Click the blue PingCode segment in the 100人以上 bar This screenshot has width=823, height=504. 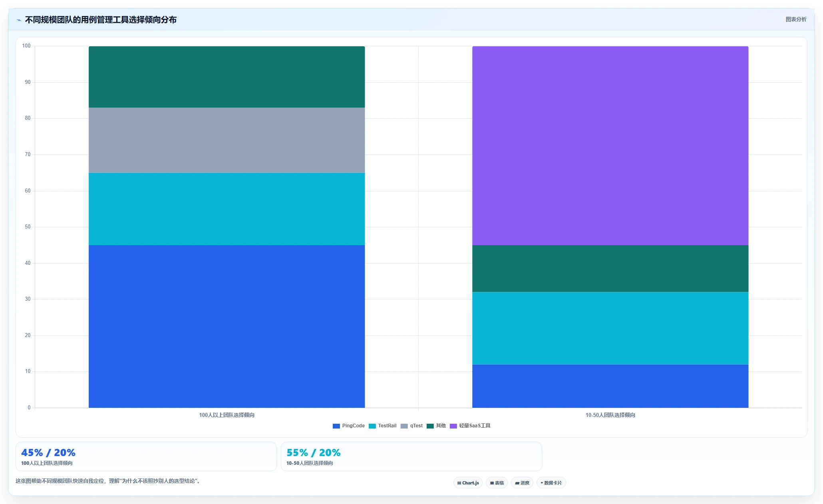(227, 326)
